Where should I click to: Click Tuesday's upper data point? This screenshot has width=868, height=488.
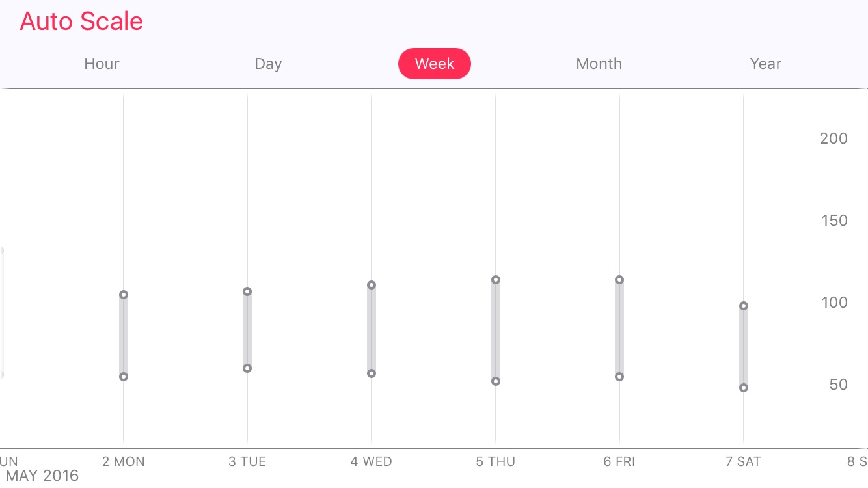(x=247, y=291)
